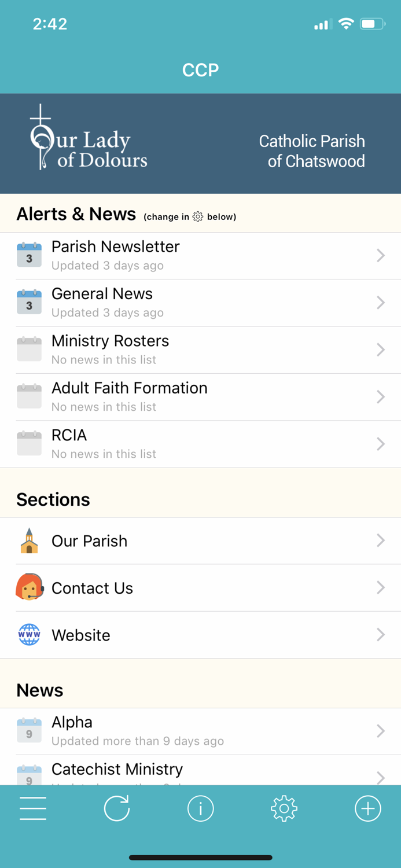Viewport: 401px width, 868px height.
Task: Tap the Wi-Fi indicator in the status bar
Action: [346, 24]
